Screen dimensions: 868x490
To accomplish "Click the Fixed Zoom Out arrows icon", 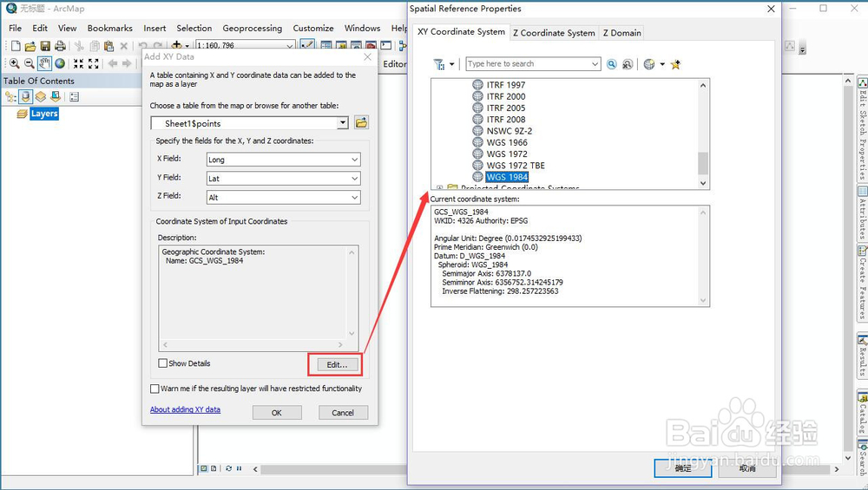I will coord(94,63).
